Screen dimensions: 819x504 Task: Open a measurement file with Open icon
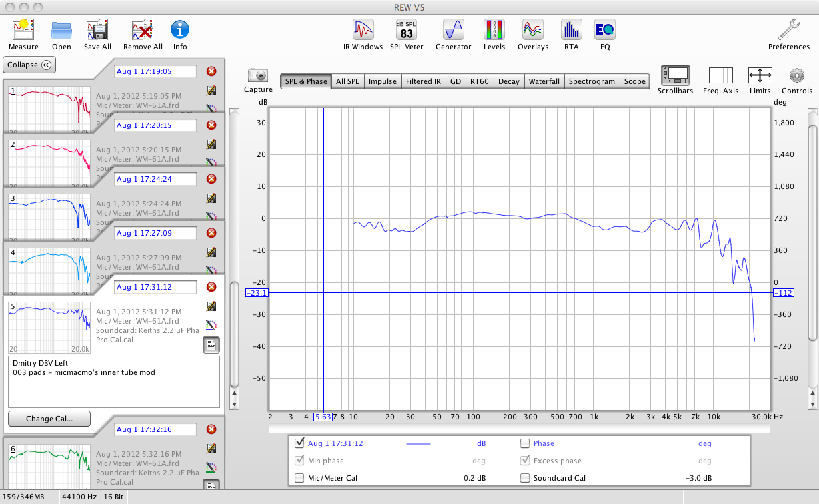(x=61, y=30)
